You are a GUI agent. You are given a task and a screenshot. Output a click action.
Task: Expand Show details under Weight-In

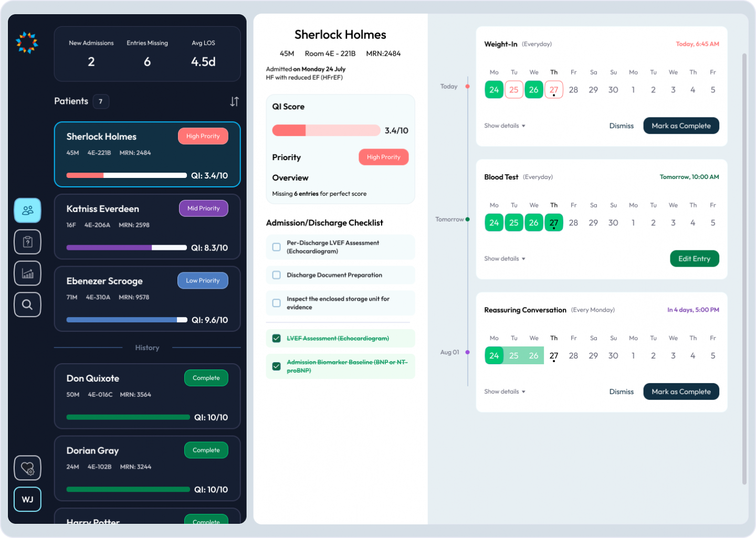point(505,126)
